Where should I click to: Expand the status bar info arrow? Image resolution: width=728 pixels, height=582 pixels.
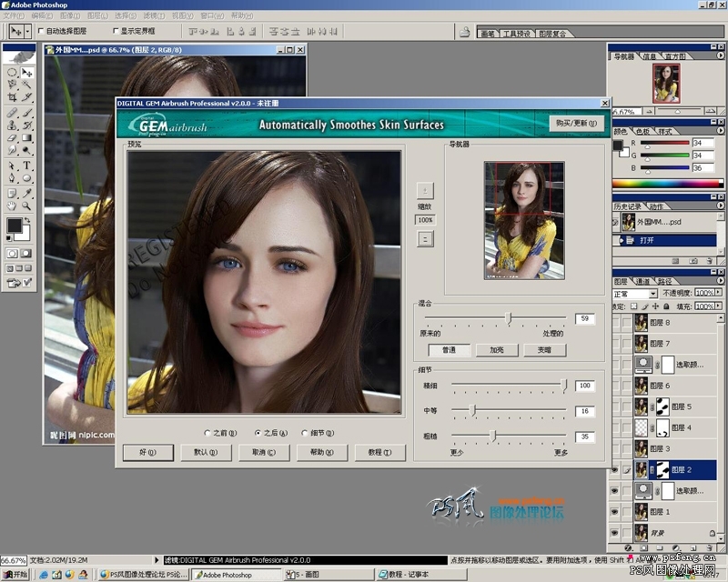(x=157, y=560)
